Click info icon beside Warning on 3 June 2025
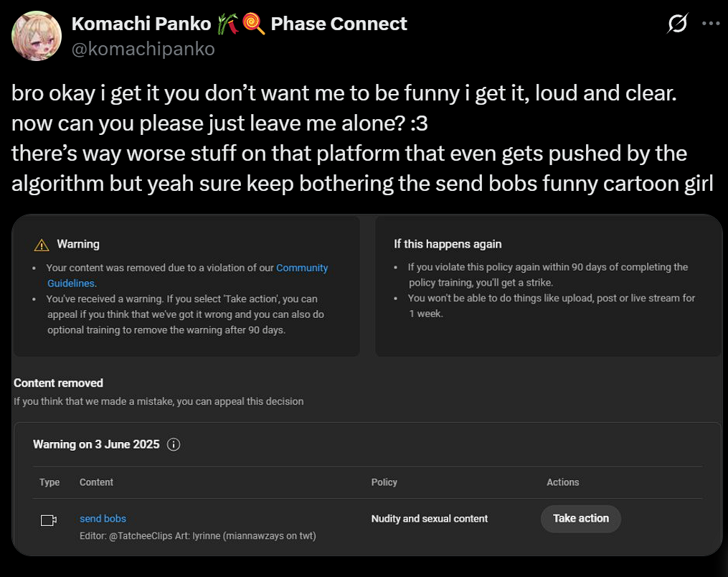The width and height of the screenshot is (728, 577). [x=173, y=445]
